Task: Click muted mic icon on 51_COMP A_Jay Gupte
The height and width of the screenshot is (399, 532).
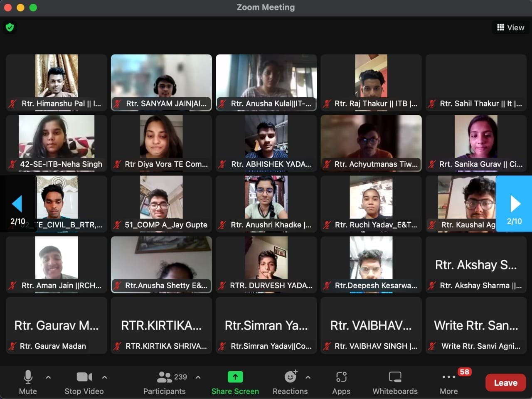Action: click(118, 225)
